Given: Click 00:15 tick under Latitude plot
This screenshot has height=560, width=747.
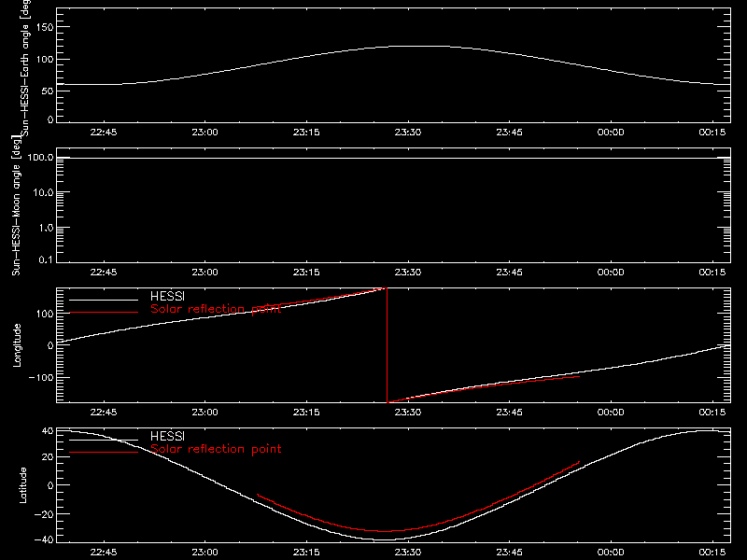Looking at the screenshot, I should click(x=712, y=553).
